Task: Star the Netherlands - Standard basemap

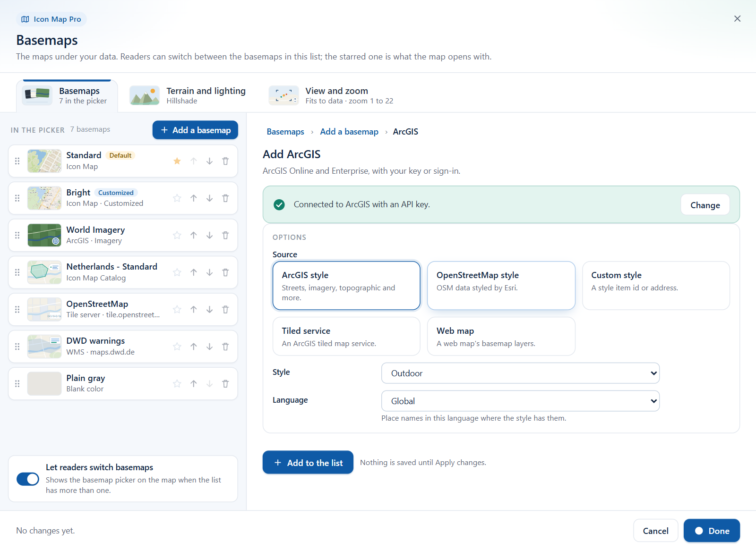Action: 177,272
